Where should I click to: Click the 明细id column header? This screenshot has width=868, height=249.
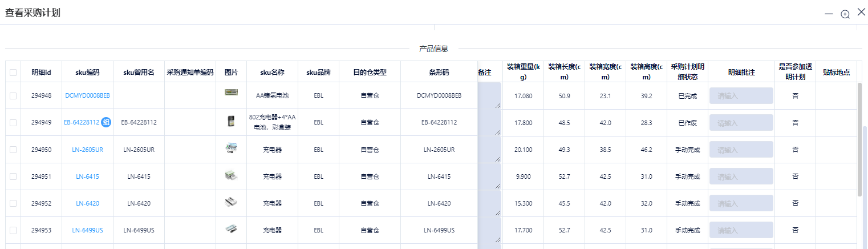tap(41, 73)
